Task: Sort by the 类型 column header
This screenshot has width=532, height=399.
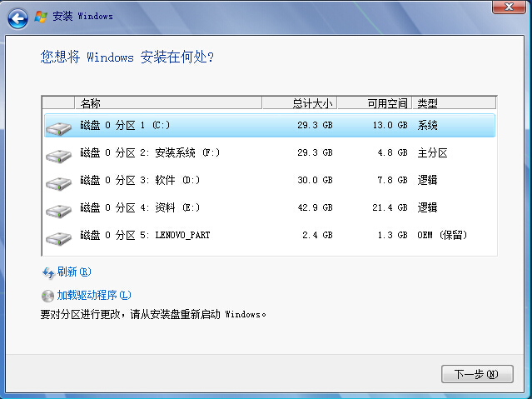Action: click(455, 103)
